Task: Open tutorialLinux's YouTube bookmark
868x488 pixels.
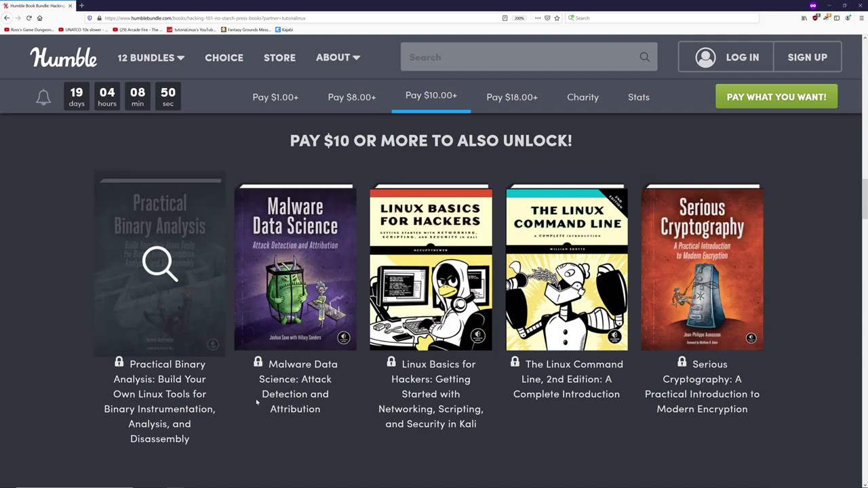Action: (192, 30)
